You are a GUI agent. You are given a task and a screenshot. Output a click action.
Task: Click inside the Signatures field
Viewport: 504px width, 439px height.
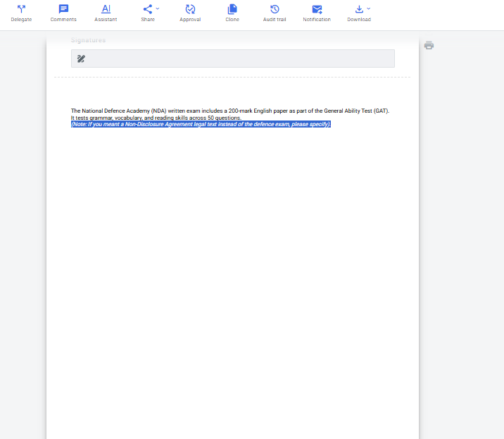(233, 58)
